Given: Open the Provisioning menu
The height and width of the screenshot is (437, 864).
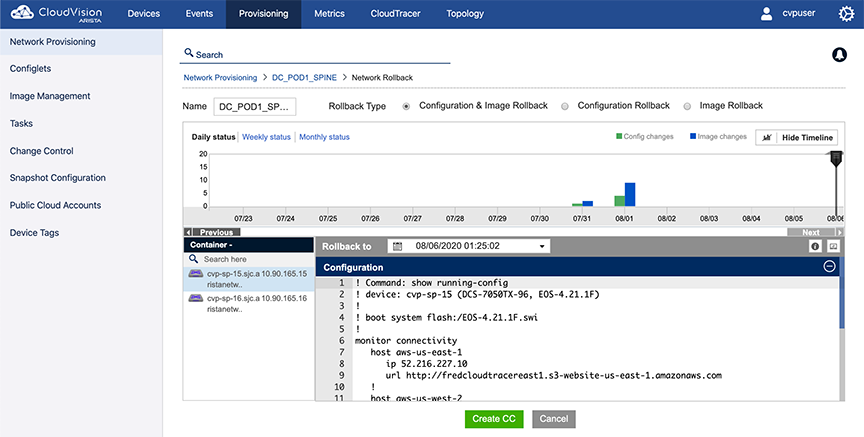Looking at the screenshot, I should pos(263,14).
